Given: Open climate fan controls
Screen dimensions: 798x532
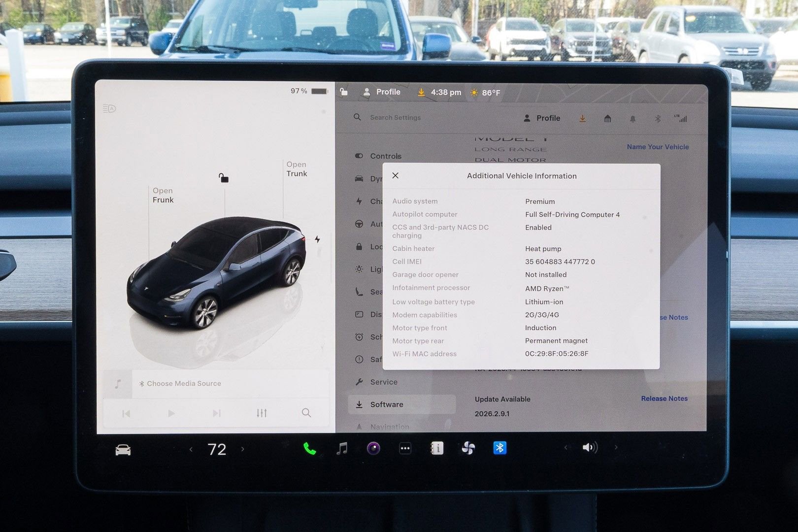Looking at the screenshot, I should coord(468,448).
